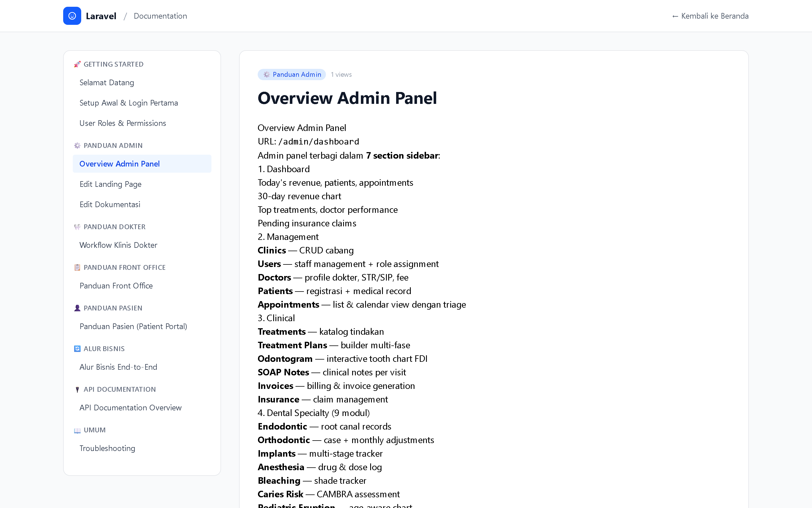Click the '2. Management' line
This screenshot has height=508, width=812.
pyautogui.click(x=288, y=237)
